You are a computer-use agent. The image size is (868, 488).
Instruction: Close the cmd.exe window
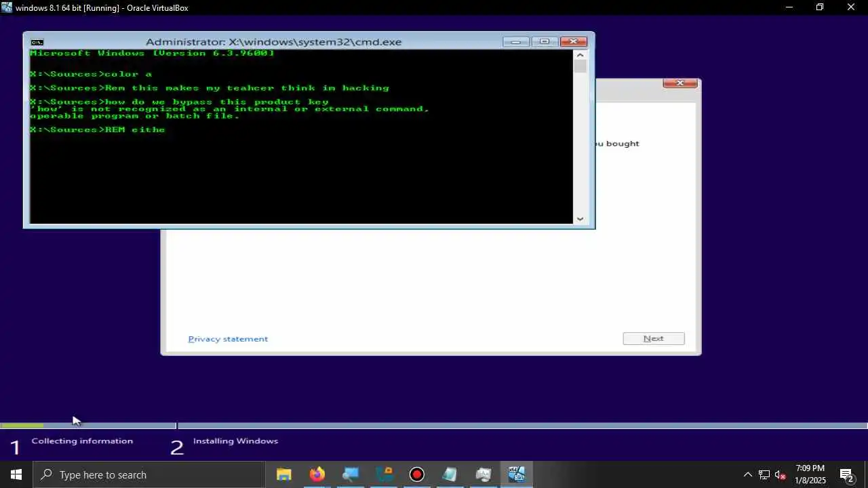[x=574, y=42]
